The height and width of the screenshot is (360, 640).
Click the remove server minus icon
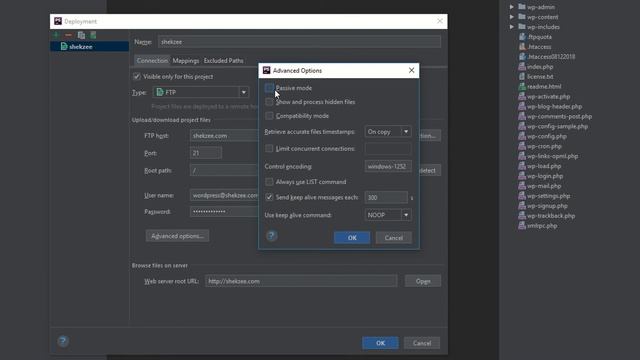click(x=68, y=35)
